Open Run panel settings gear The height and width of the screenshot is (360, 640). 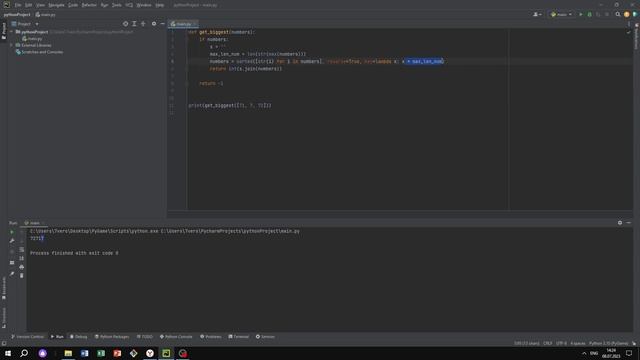(x=620, y=223)
